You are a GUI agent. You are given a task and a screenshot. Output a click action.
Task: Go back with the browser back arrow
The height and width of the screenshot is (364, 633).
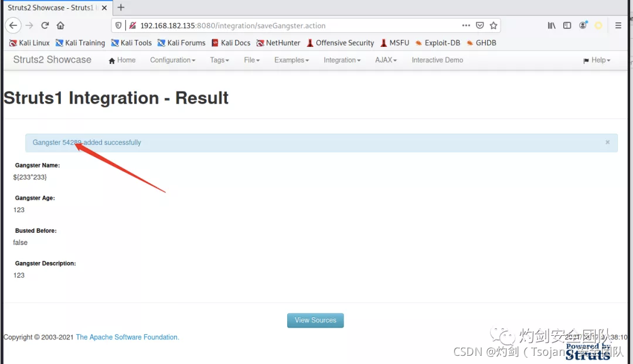pos(13,25)
